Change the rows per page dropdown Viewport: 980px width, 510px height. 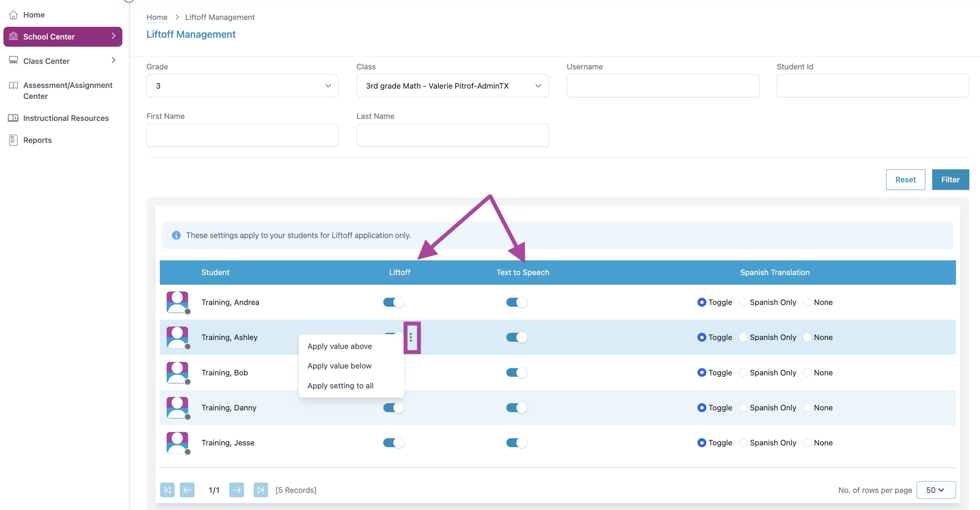[x=936, y=490]
